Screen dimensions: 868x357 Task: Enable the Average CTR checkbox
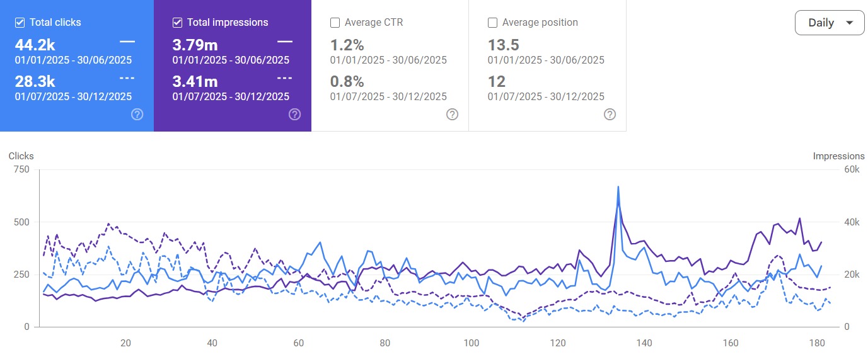point(335,23)
